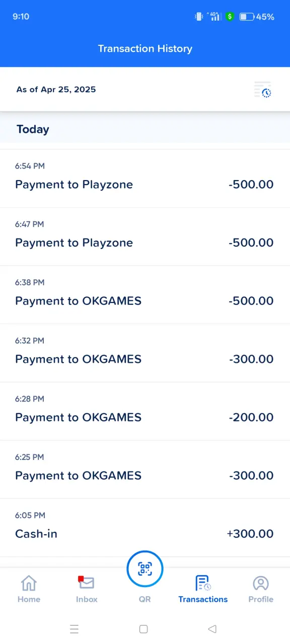
Task: Select the Transactions receipt icon
Action: pyautogui.click(x=203, y=583)
